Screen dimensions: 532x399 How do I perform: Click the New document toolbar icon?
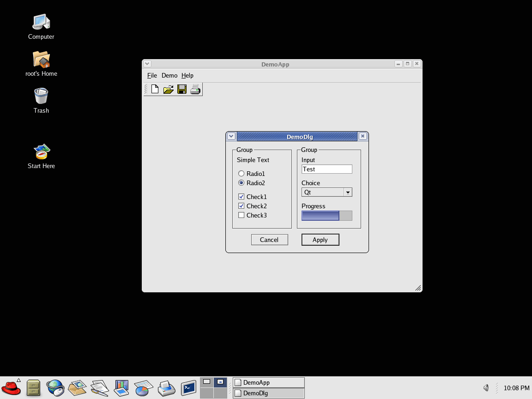click(155, 89)
